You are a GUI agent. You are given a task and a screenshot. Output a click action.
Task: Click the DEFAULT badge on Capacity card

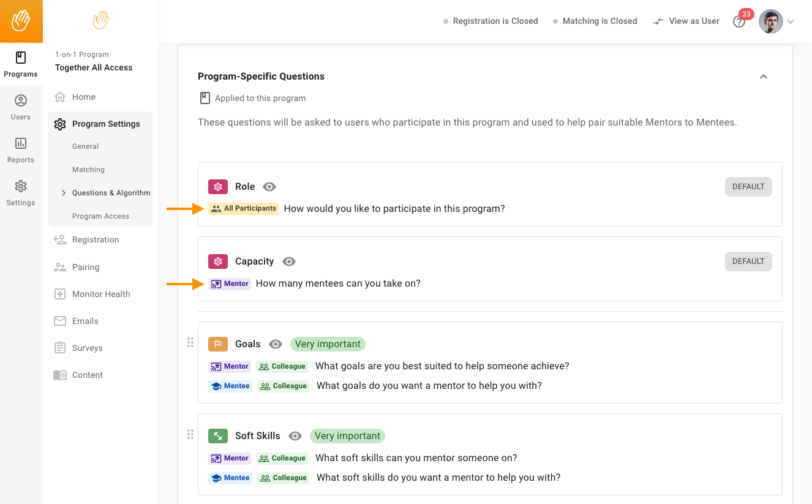tap(748, 261)
